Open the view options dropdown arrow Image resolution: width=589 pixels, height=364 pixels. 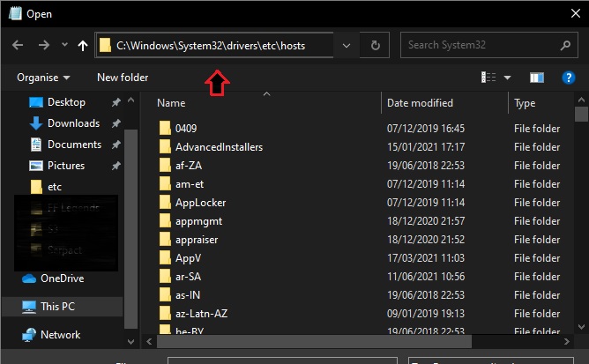tap(507, 78)
